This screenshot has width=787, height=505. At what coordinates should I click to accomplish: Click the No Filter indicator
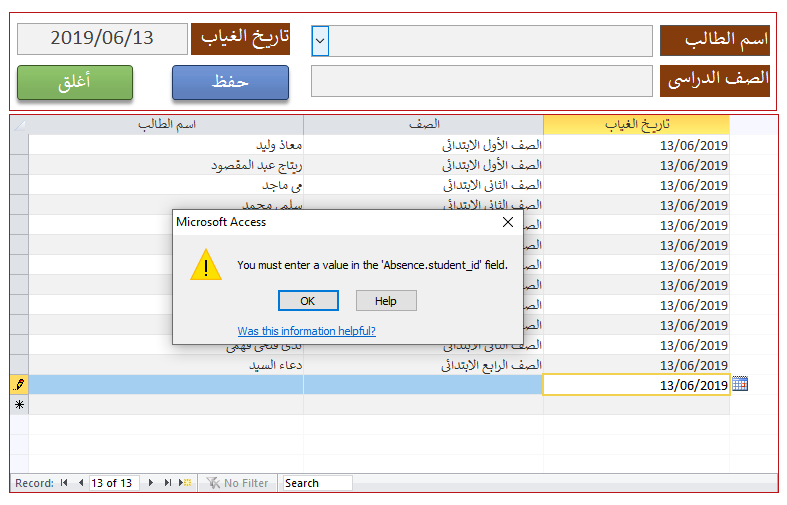(238, 483)
